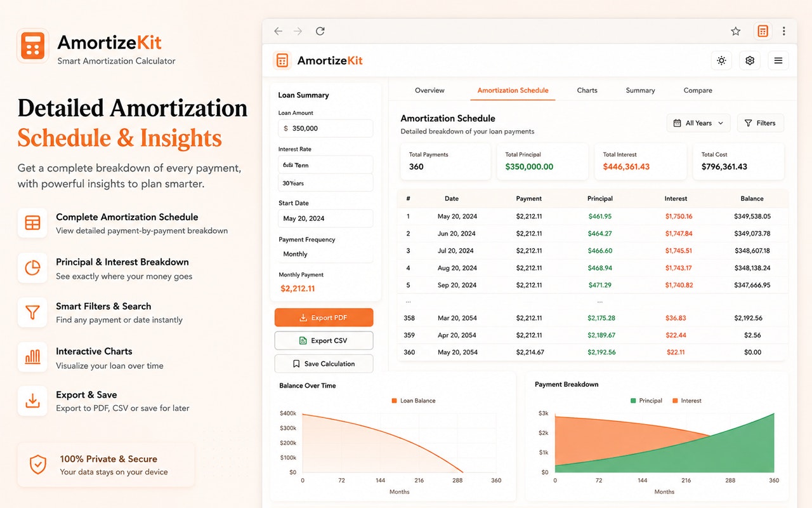Switch to the Compare tab

(698, 90)
